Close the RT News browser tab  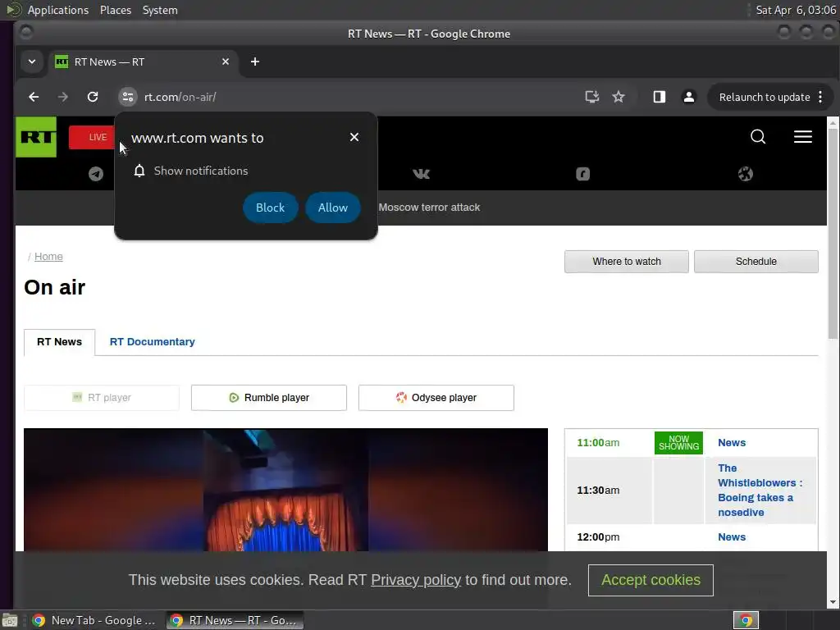[x=226, y=62]
